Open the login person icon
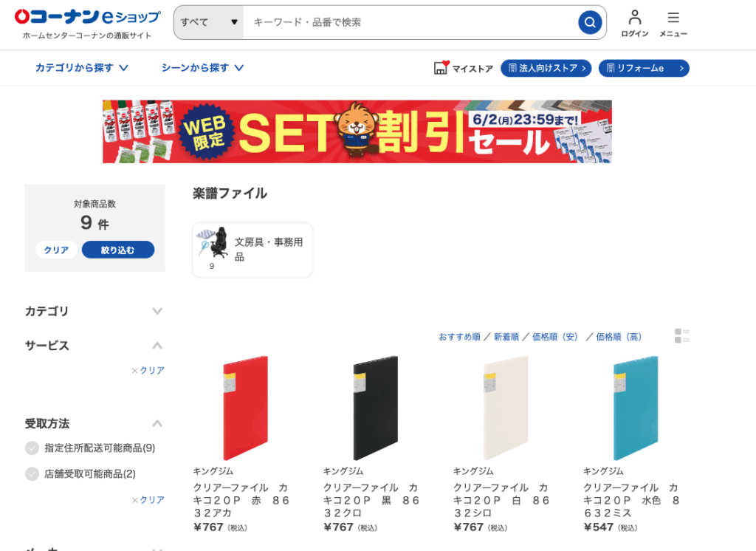The image size is (756, 551). (x=634, y=18)
